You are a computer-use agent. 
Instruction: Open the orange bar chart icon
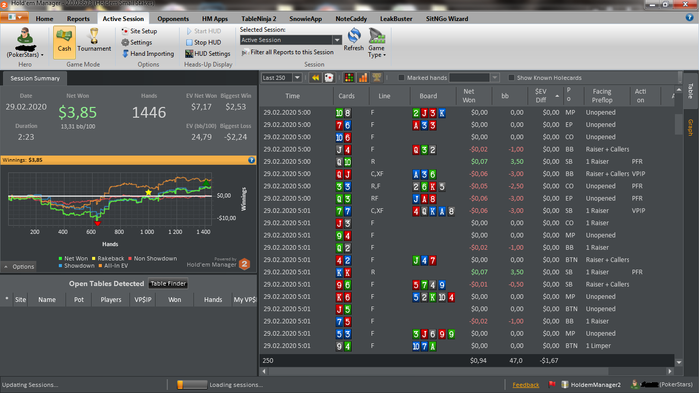(363, 78)
